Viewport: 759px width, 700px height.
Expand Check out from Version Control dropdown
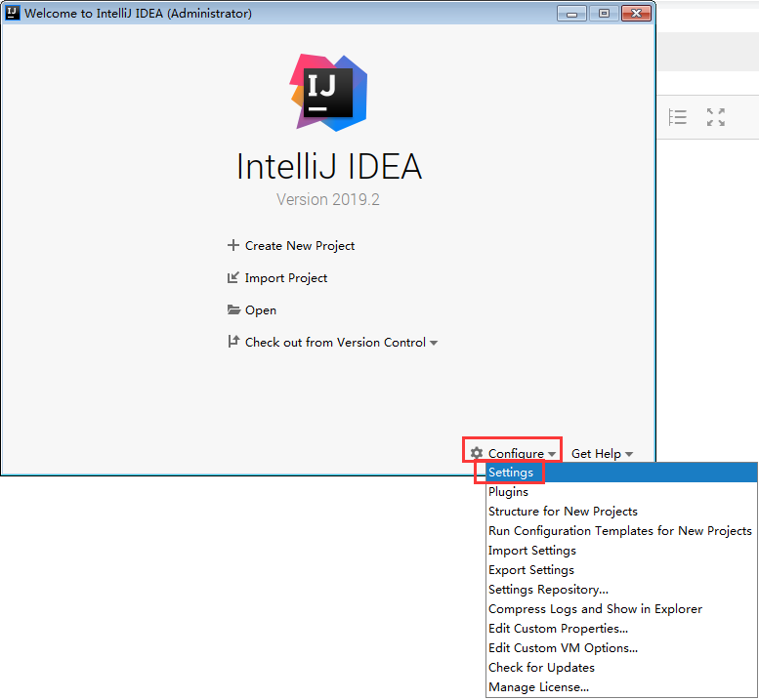[x=341, y=343]
